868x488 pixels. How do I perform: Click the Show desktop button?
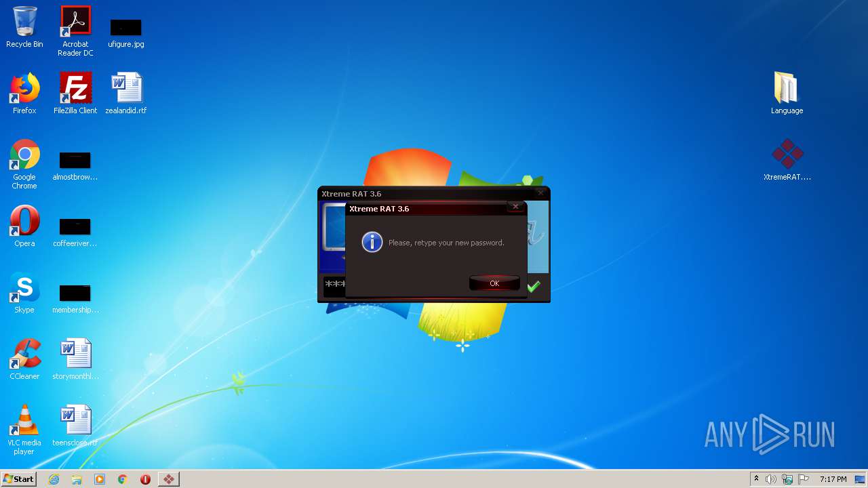[861, 479]
